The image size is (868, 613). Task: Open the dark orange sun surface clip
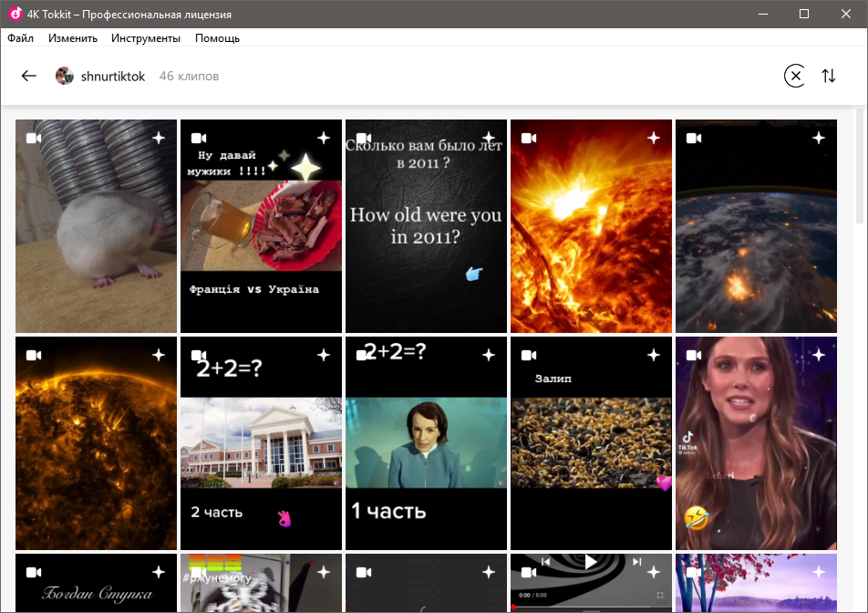(97, 443)
